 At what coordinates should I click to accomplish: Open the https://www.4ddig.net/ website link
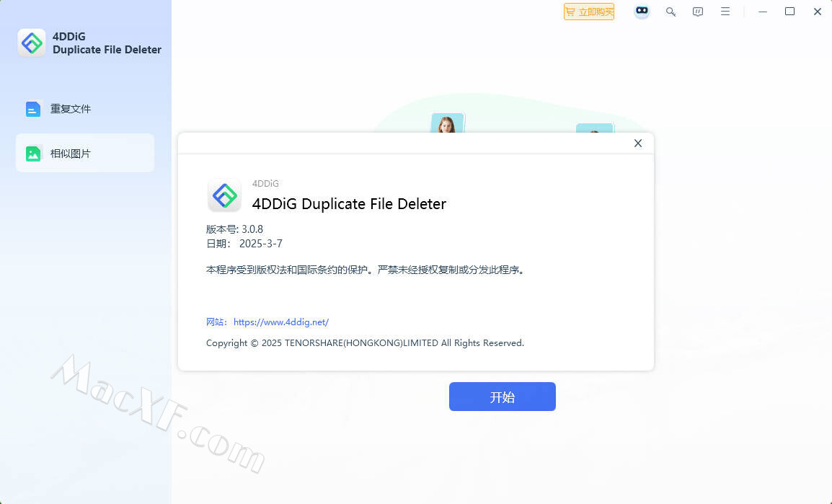(x=281, y=322)
